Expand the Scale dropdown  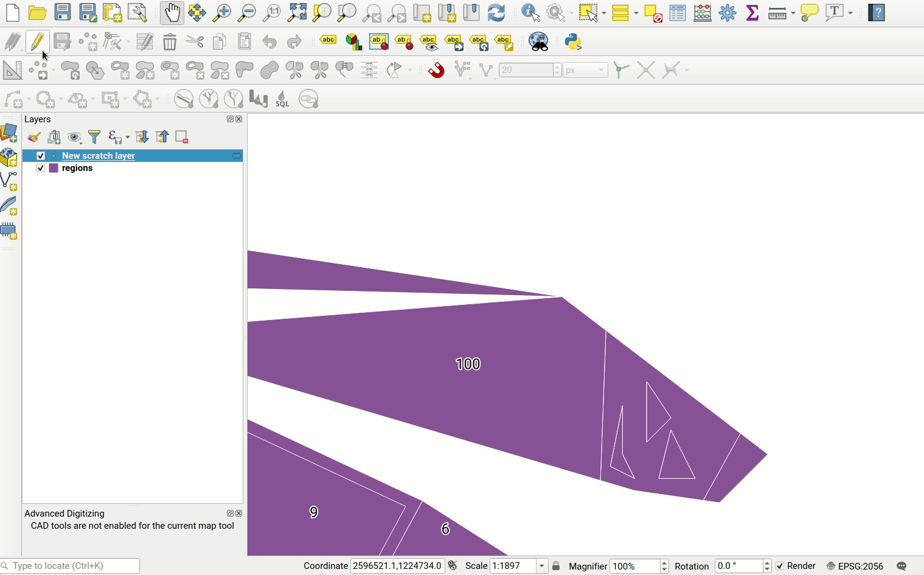pyautogui.click(x=541, y=566)
